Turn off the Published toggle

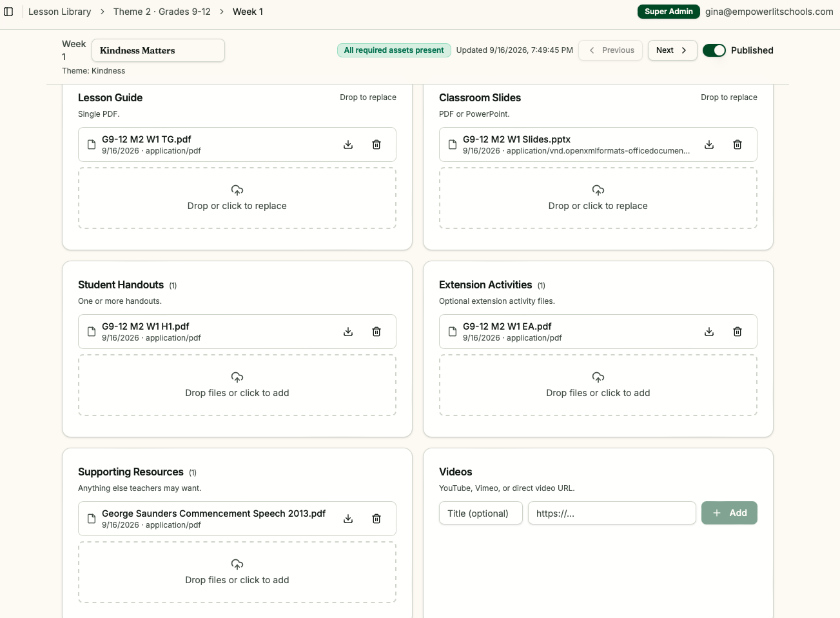[714, 50]
